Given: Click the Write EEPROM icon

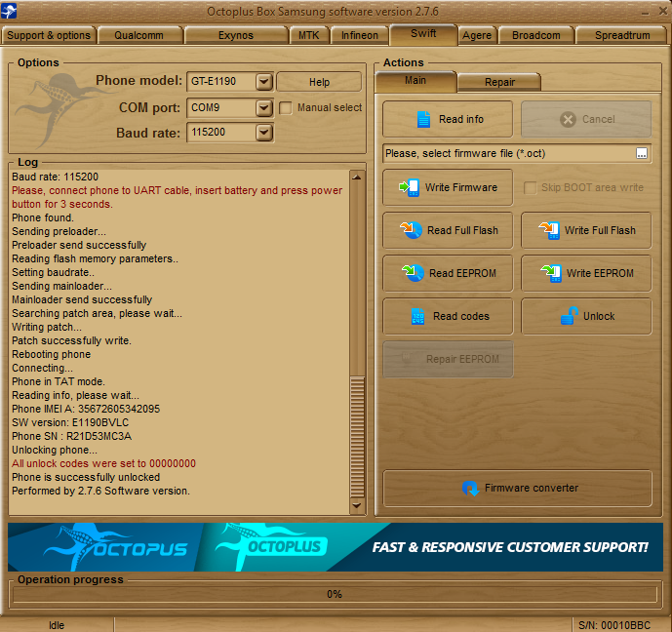Looking at the screenshot, I should [x=551, y=273].
